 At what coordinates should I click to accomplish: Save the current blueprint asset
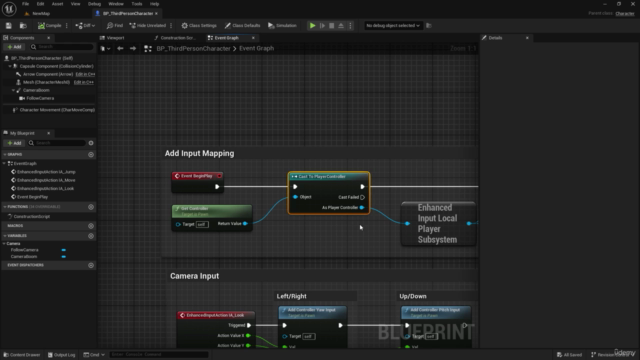[9, 26]
